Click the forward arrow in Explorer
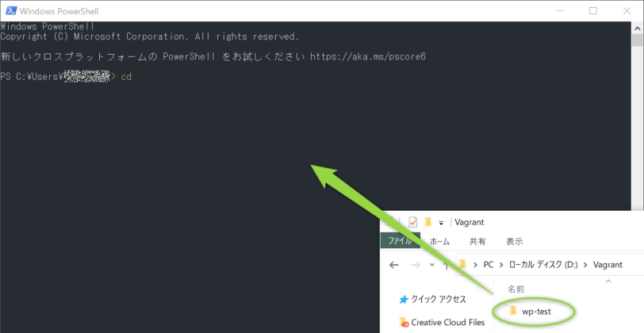 click(x=415, y=265)
